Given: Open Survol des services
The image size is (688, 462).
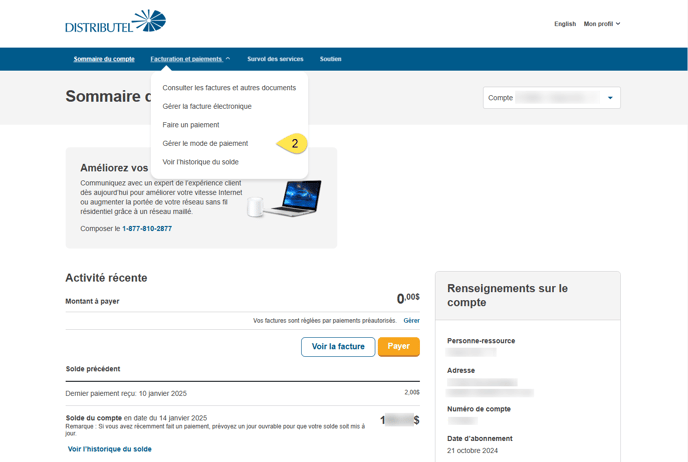Looking at the screenshot, I should [x=275, y=59].
